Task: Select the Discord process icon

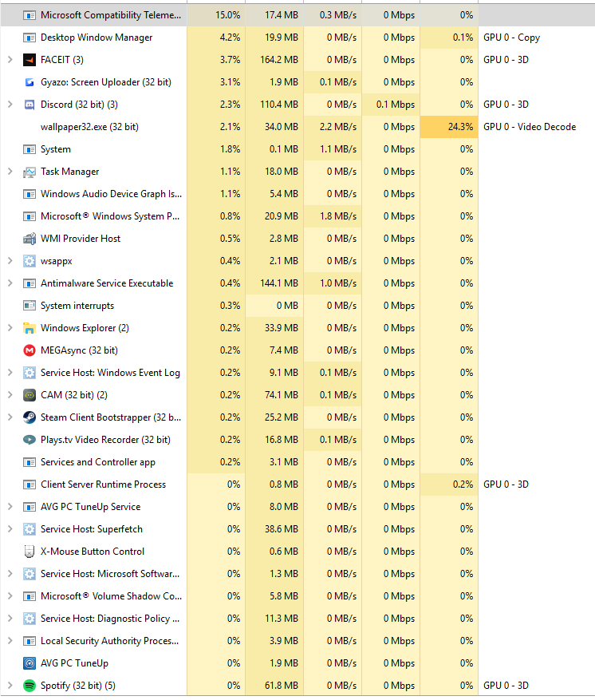Action: click(x=30, y=105)
